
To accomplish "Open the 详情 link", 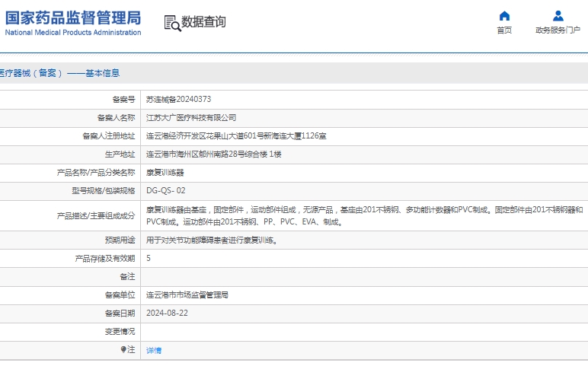I will [154, 350].
